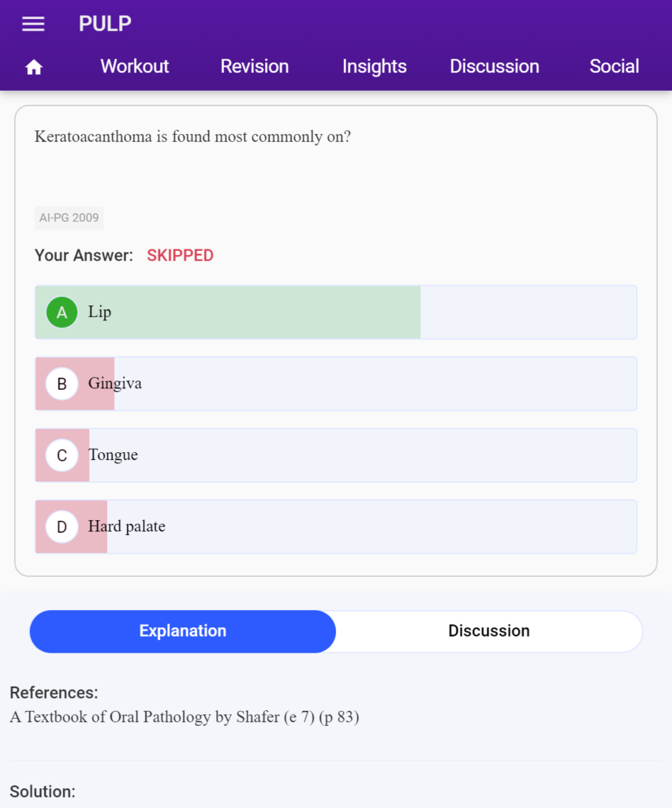The height and width of the screenshot is (808, 672).
Task: Choose the Lip answer row
Action: click(336, 312)
